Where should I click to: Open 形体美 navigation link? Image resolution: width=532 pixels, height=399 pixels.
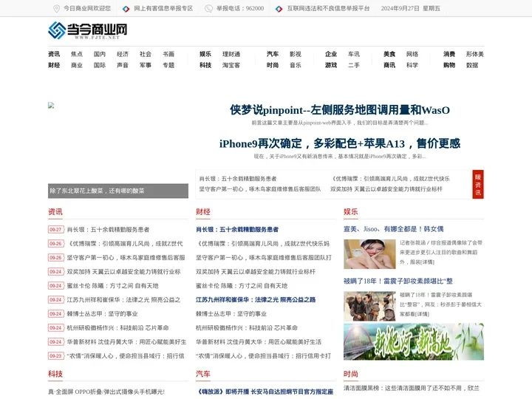tap(474, 54)
